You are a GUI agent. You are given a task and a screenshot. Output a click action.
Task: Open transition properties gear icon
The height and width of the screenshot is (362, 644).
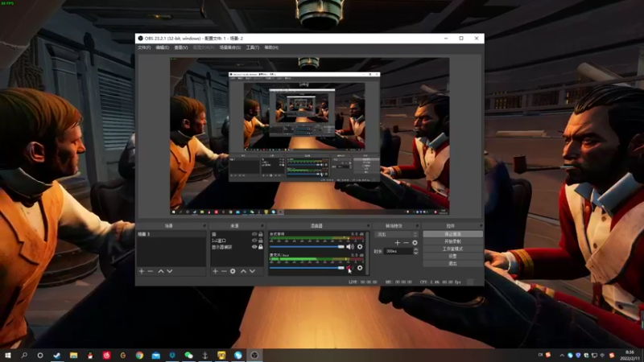pos(415,243)
